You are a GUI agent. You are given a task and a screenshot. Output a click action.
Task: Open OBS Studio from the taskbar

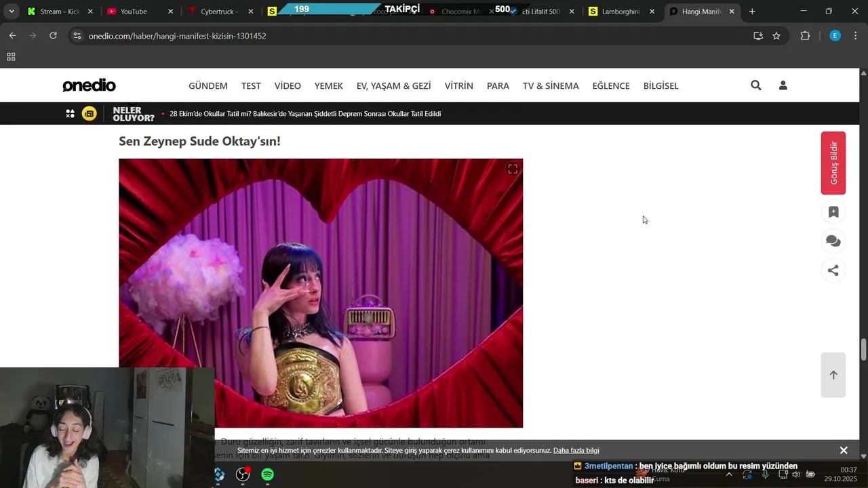coord(243,474)
